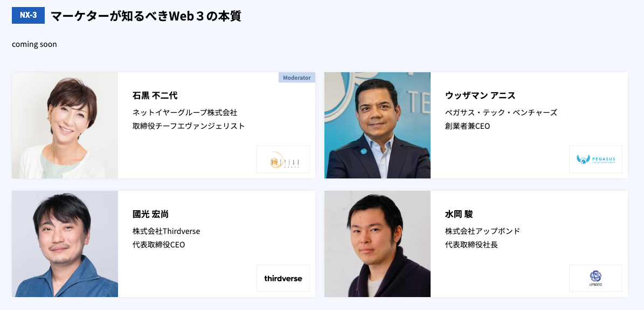The width and height of the screenshot is (644, 310).
Task: Click speaker name ウッザマン アニス
Action: 480,96
